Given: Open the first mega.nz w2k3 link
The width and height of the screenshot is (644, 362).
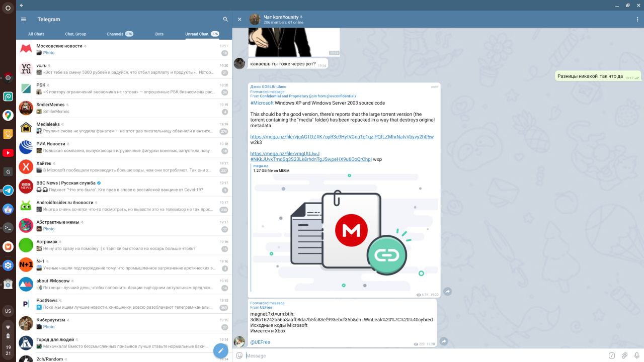Looking at the screenshot, I should [x=342, y=137].
